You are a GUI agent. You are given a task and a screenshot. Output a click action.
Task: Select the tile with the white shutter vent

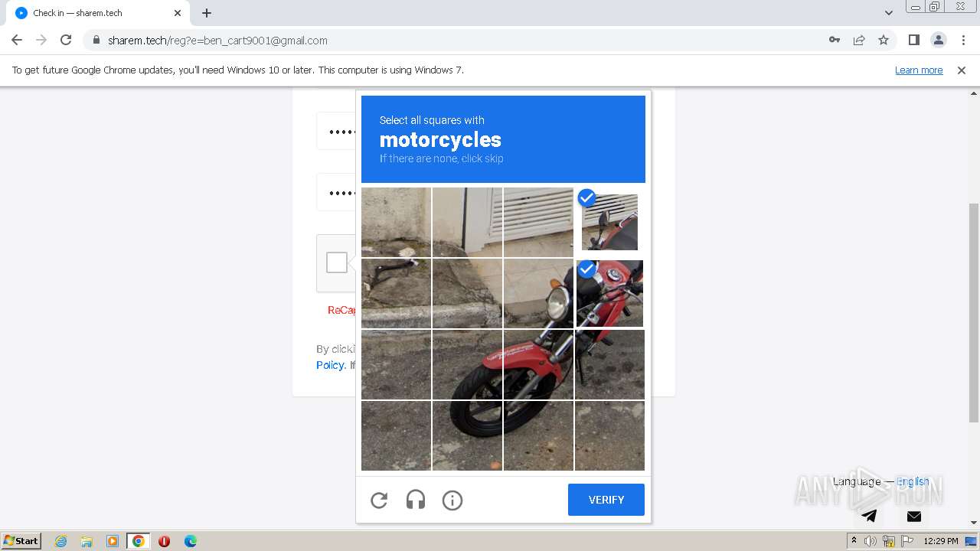(538, 223)
